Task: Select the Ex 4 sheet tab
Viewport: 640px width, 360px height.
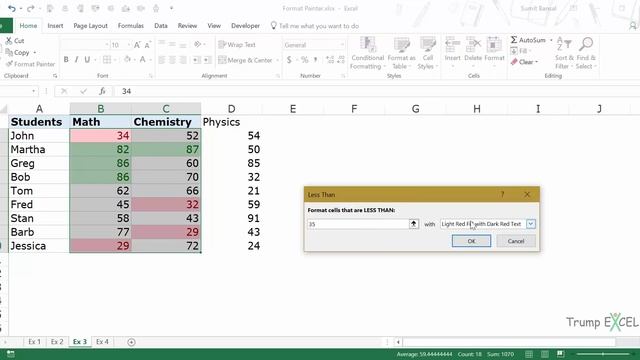Action: 102,342
